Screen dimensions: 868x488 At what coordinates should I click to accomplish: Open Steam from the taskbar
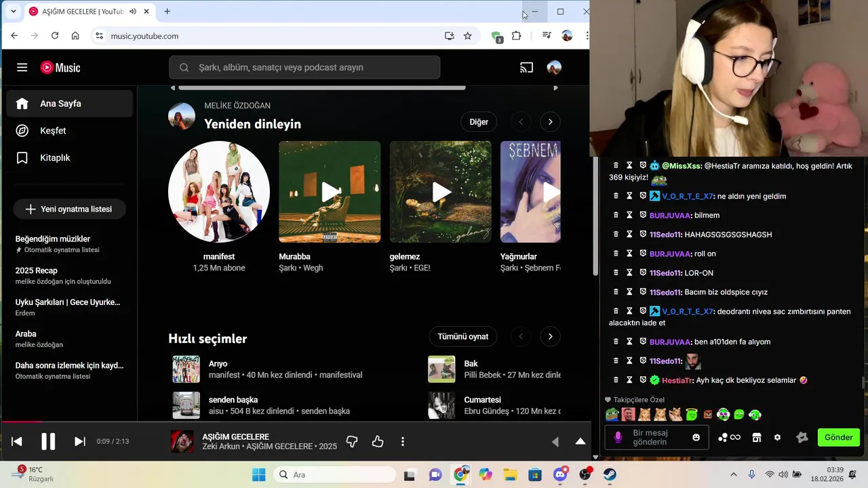(610, 475)
